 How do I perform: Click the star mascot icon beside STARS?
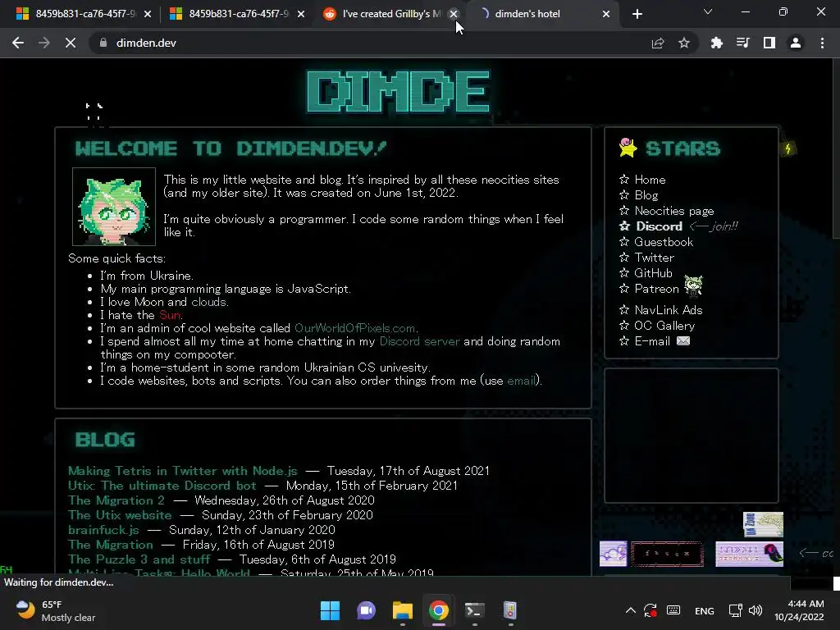(628, 148)
